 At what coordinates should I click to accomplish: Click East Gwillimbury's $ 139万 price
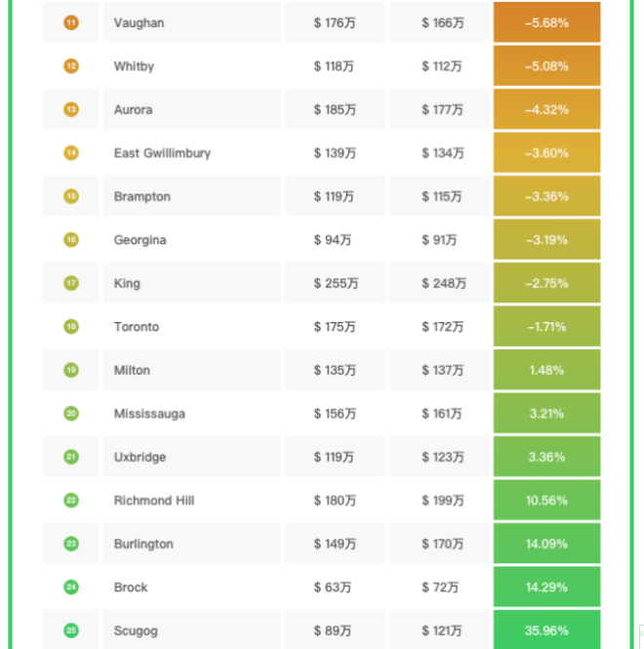tap(335, 153)
